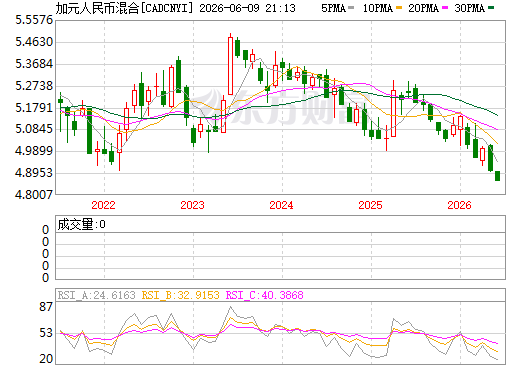Click the orange 10PMA legend color marker

coord(399,8)
